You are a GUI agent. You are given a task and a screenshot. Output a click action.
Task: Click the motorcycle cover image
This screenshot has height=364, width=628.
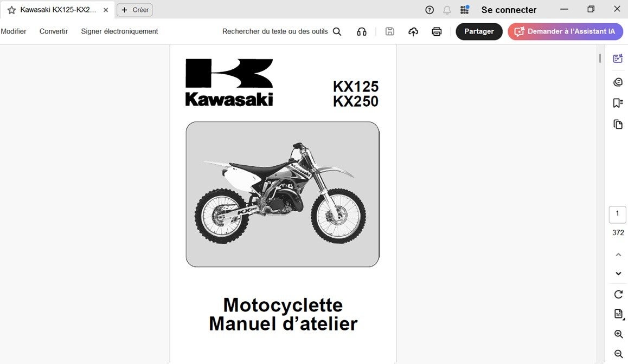tap(283, 194)
